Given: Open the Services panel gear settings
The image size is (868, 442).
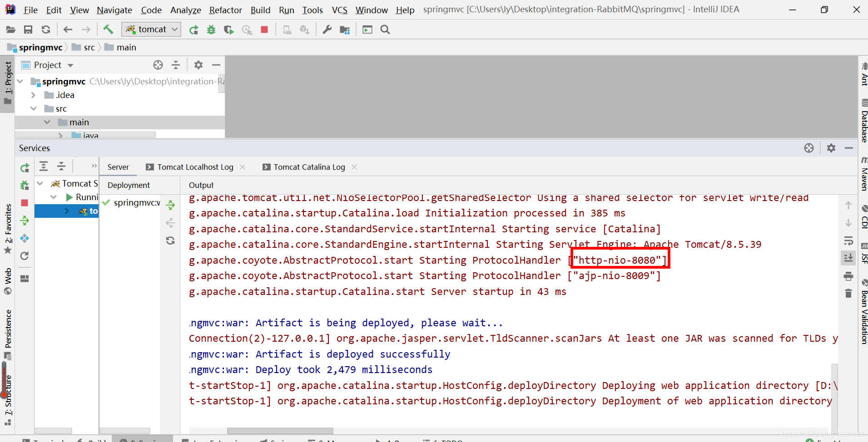Looking at the screenshot, I should click(x=831, y=148).
